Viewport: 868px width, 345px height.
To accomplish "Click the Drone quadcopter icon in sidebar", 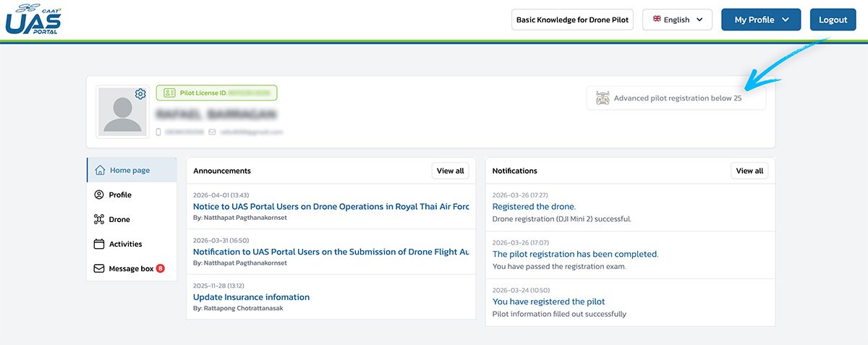I will coord(99,219).
